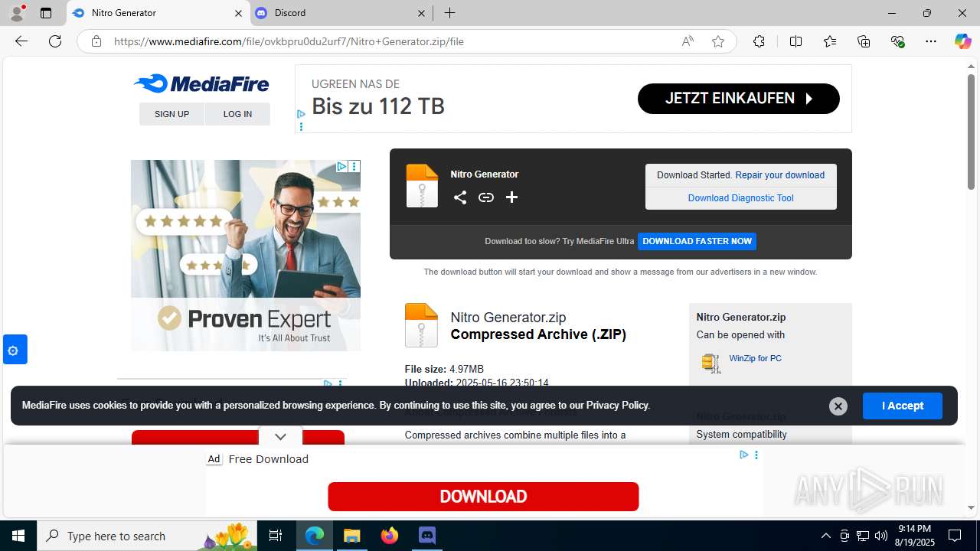Open the Extensions menu
The width and height of the screenshot is (980, 551).
(759, 41)
